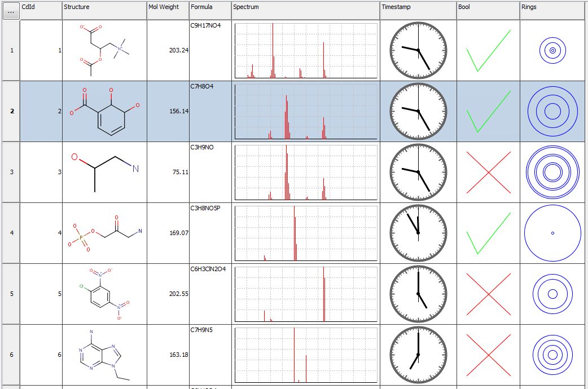Click the spectrum chart in row 2
The height and width of the screenshot is (389, 588).
point(305,112)
